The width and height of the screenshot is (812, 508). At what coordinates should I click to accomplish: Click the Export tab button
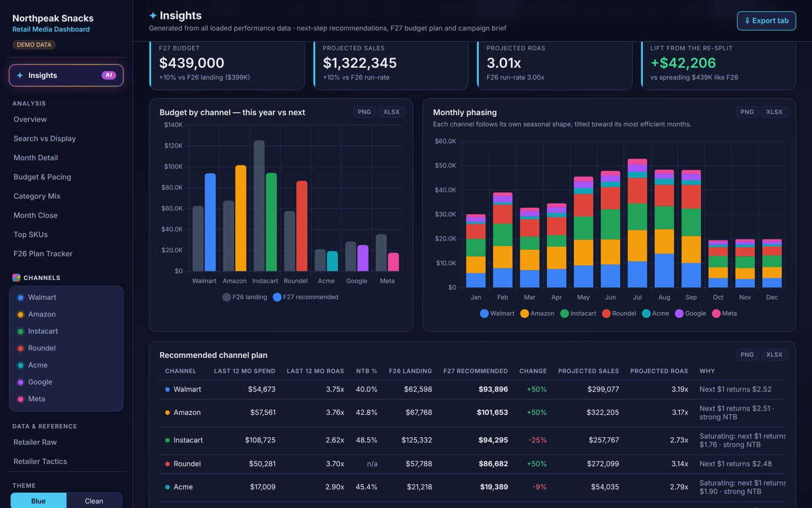tap(766, 21)
